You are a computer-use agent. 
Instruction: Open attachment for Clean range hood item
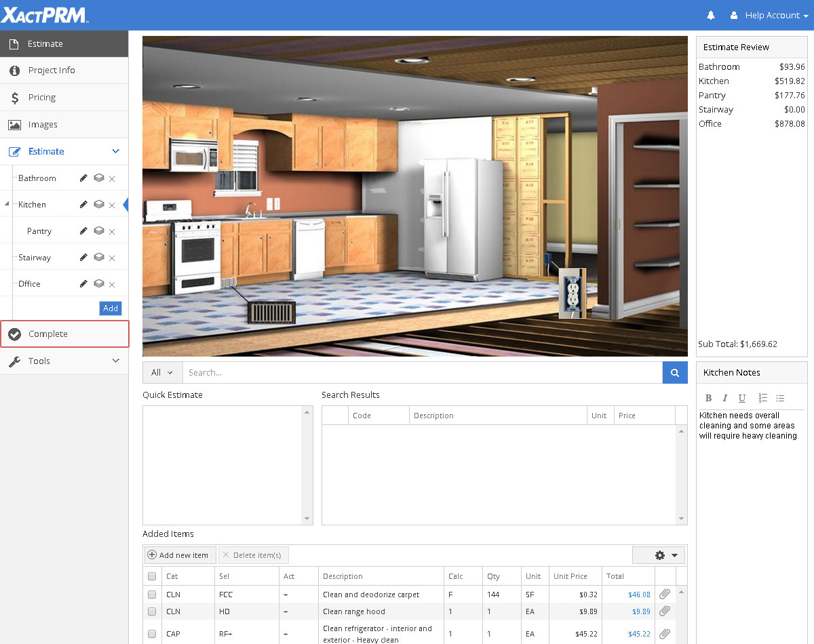[x=665, y=611]
